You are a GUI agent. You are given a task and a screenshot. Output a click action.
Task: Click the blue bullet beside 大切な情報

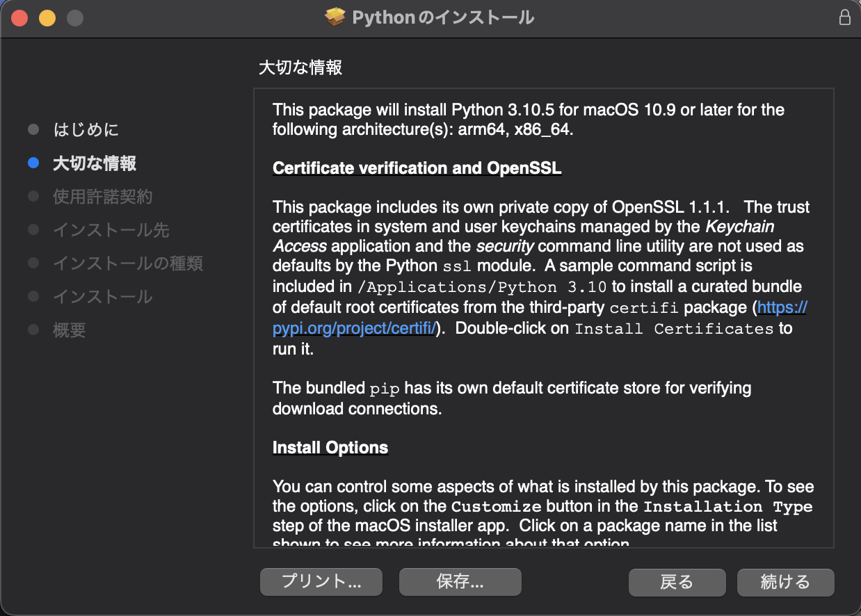(x=33, y=163)
